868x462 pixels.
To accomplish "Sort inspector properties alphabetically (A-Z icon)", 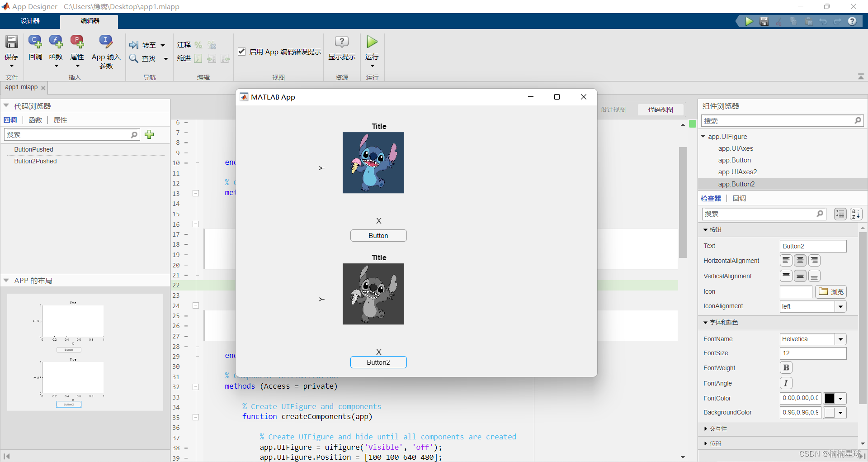I will pos(856,214).
